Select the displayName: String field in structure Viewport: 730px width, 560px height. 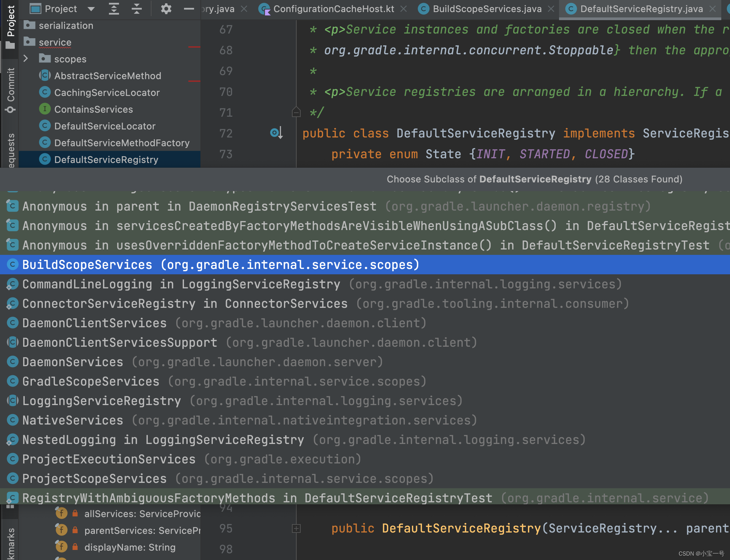tap(130, 547)
